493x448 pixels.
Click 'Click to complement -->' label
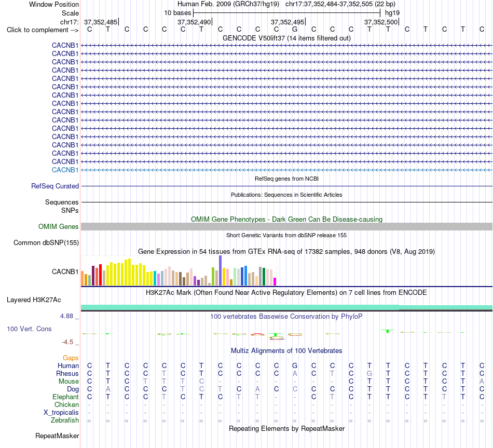pyautogui.click(x=43, y=30)
